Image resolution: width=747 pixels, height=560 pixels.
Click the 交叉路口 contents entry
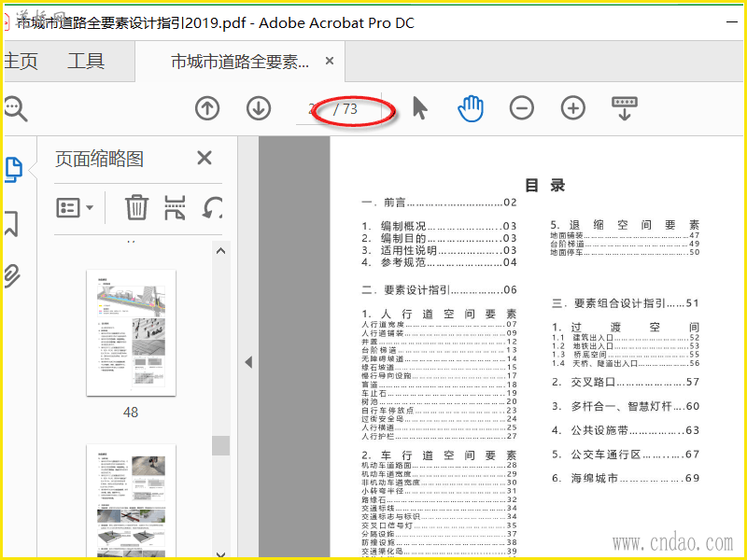point(626,382)
